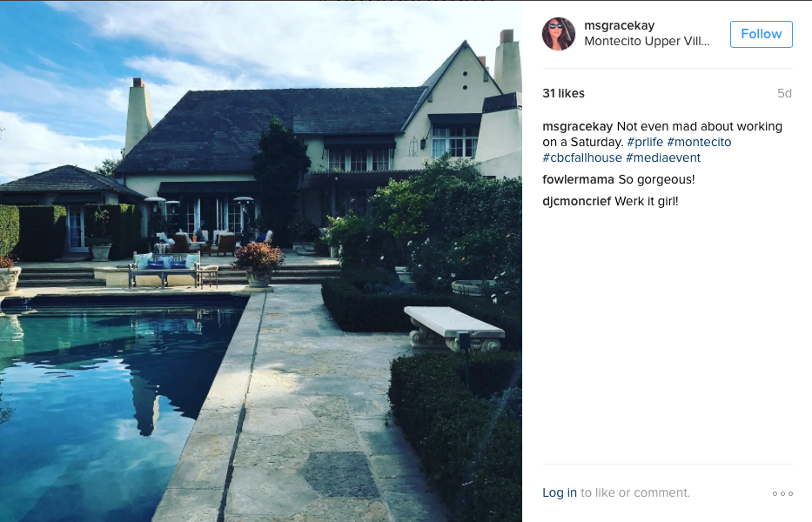Click the house and pool photo
812x522 pixels.
coord(261,261)
